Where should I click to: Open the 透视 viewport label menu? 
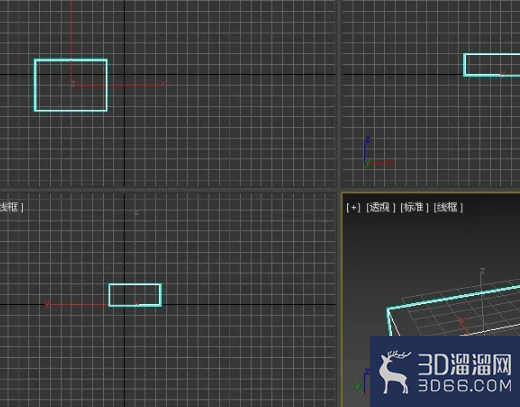[380, 208]
